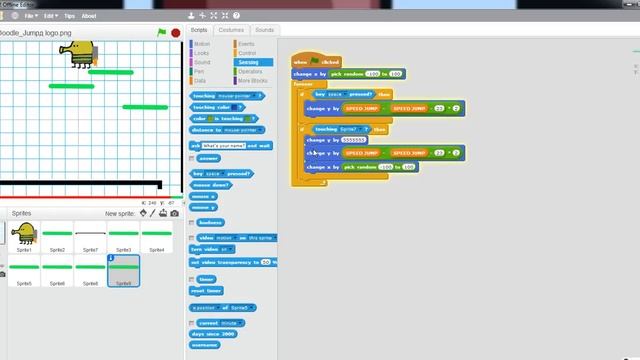Click the set video transparency value field
The height and width of the screenshot is (360, 640).
click(x=266, y=262)
